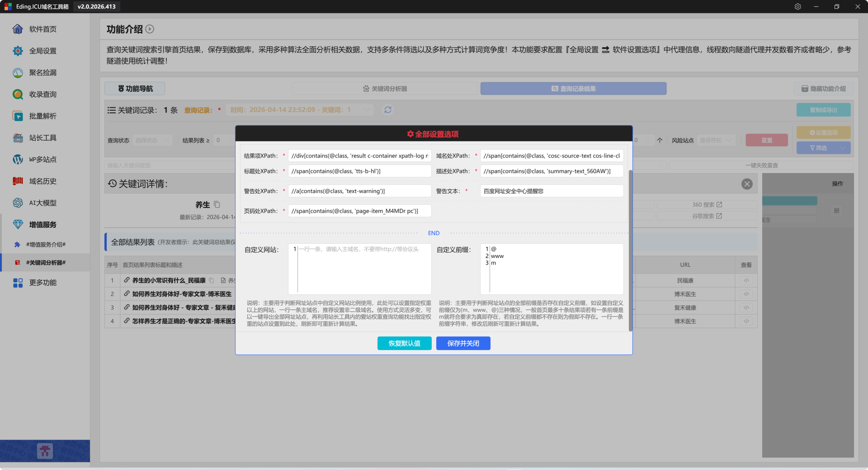Select 收录查询 search icon
The image size is (868, 470).
tap(18, 94)
